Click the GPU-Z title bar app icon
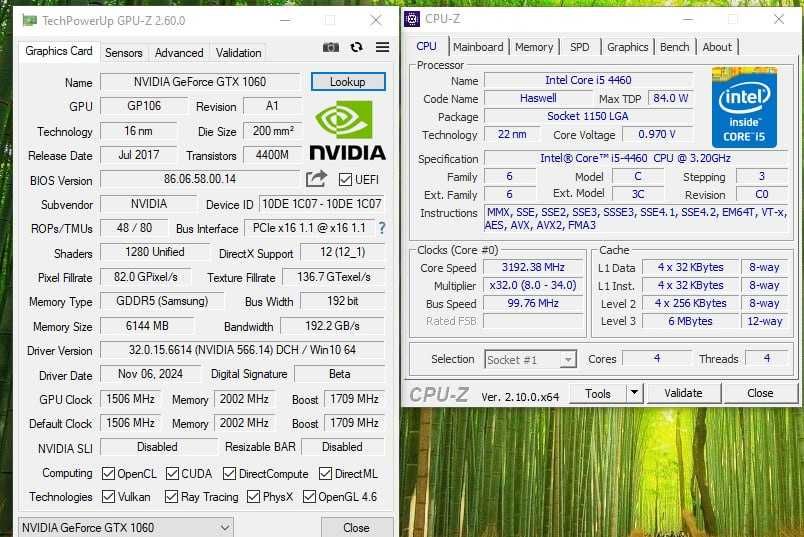 [29, 21]
